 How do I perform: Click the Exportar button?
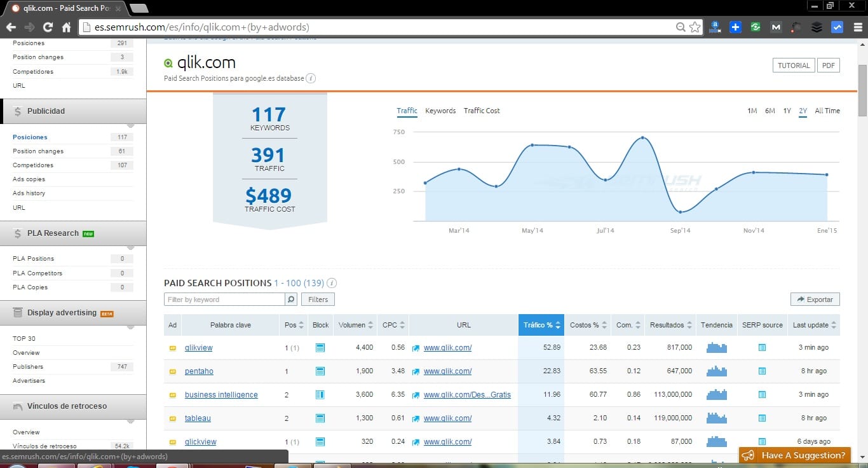pyautogui.click(x=815, y=299)
